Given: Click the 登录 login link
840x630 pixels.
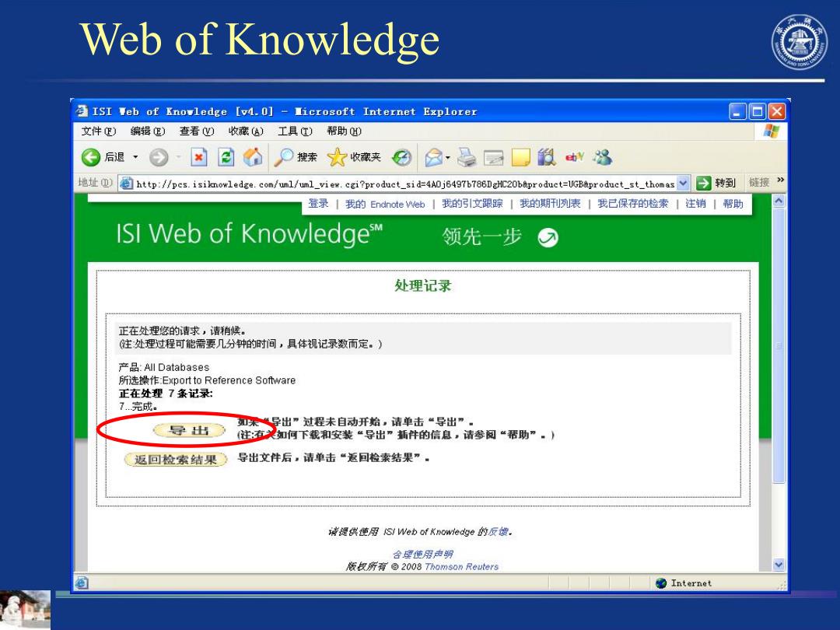Looking at the screenshot, I should 318,204.
